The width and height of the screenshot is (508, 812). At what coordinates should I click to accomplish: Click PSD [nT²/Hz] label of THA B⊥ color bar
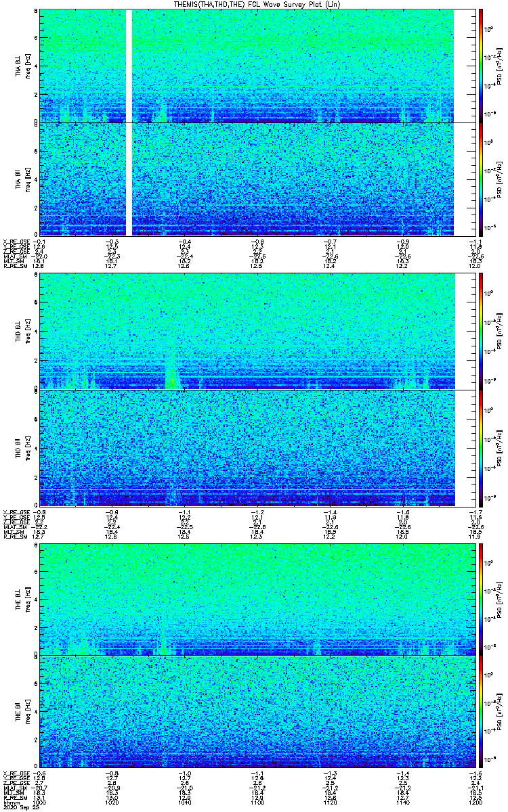pos(499,65)
